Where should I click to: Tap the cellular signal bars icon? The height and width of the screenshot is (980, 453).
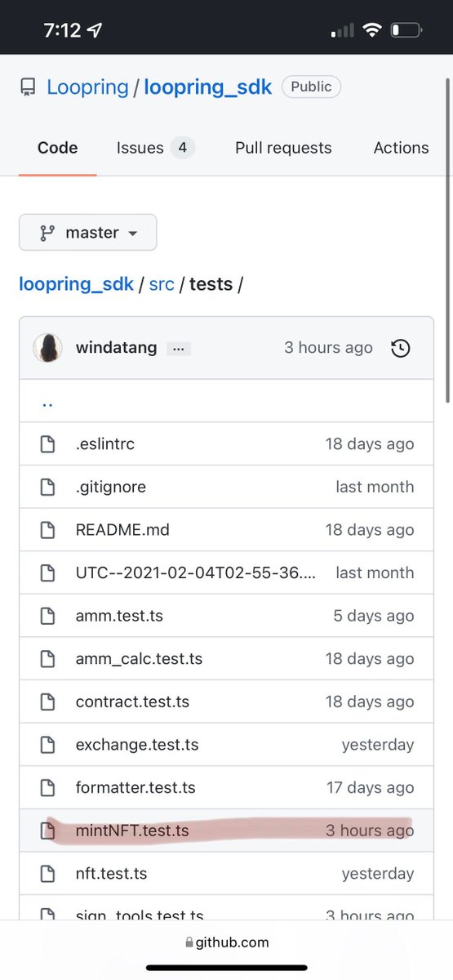(x=343, y=31)
